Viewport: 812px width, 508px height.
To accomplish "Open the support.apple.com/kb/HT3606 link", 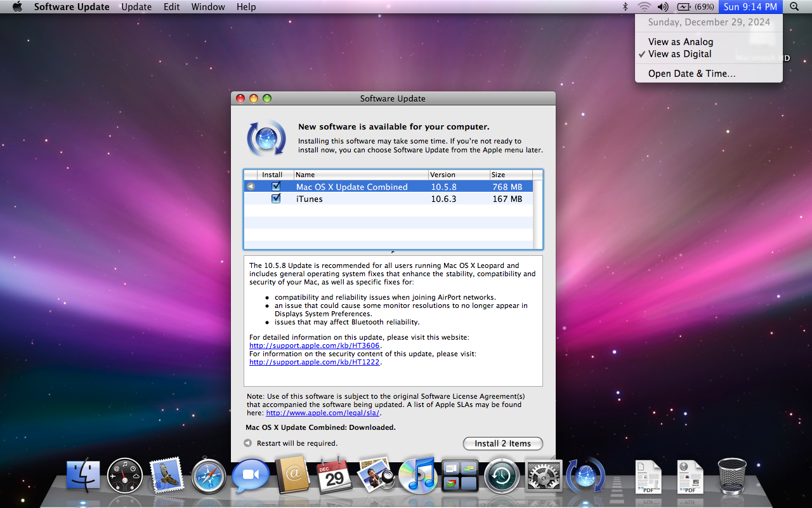I will (314, 345).
